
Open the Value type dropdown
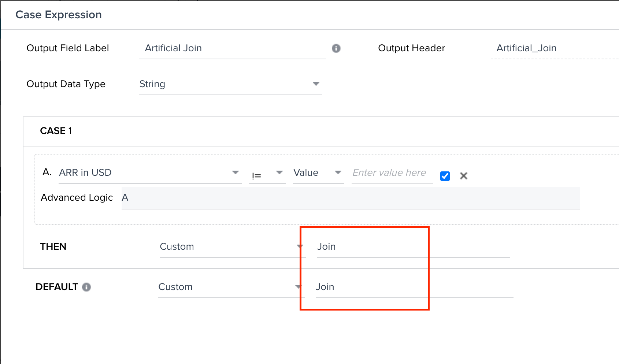tap(318, 172)
